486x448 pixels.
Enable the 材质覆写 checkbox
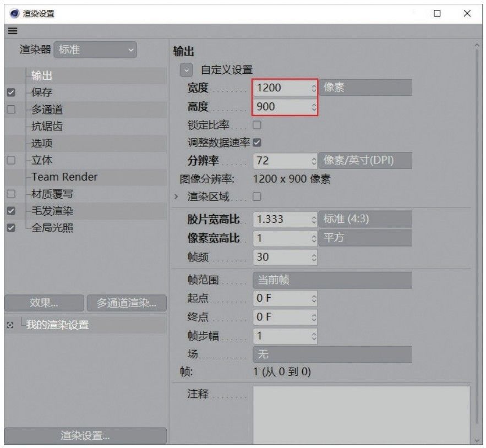[x=11, y=194]
